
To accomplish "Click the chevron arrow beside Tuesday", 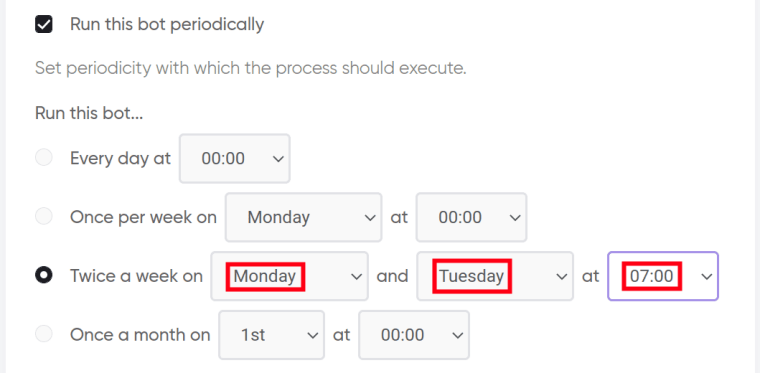I will [x=562, y=277].
